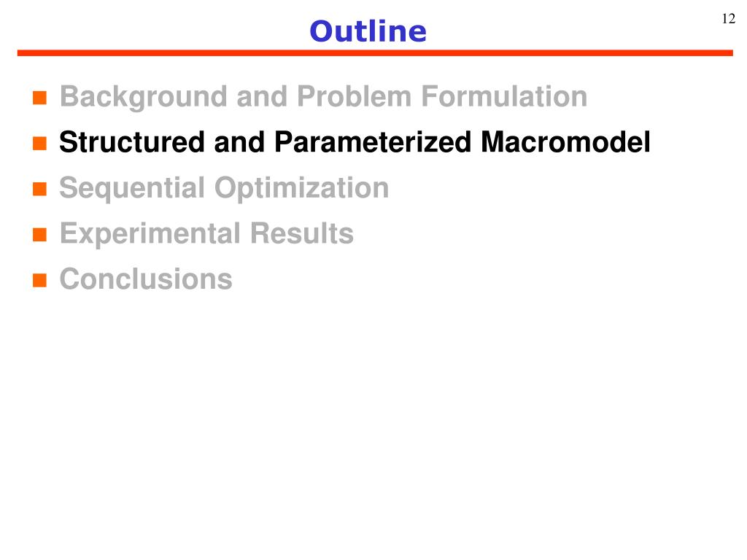Click the orange bullet beside Background and Problem Formulation
The width and height of the screenshot is (747, 560).
click(x=39, y=98)
